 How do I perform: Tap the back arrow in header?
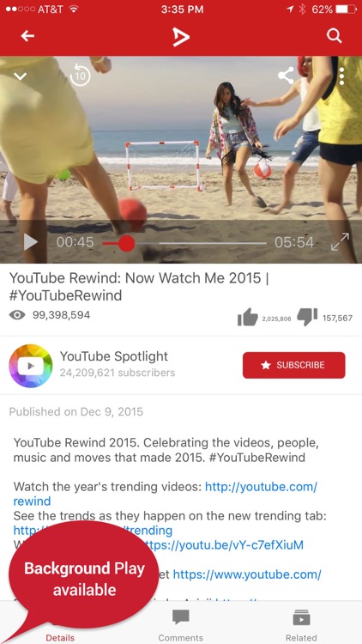pos(27,36)
